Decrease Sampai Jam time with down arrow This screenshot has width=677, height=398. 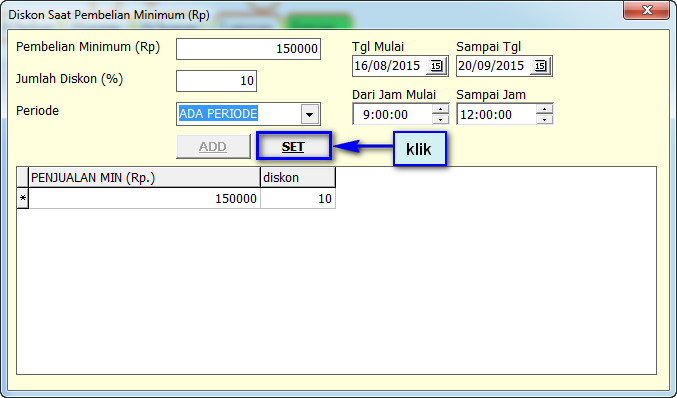pos(544,119)
